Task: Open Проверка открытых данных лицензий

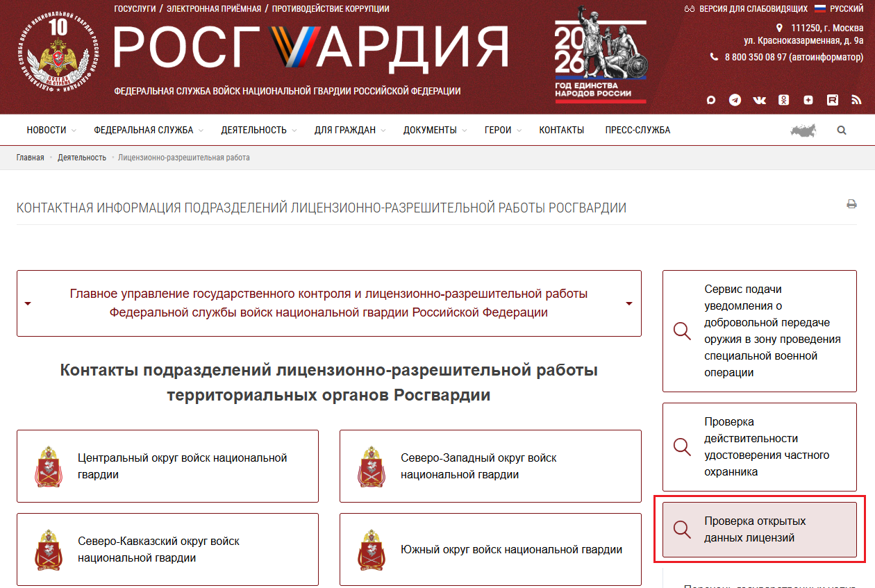Action: 760,530
